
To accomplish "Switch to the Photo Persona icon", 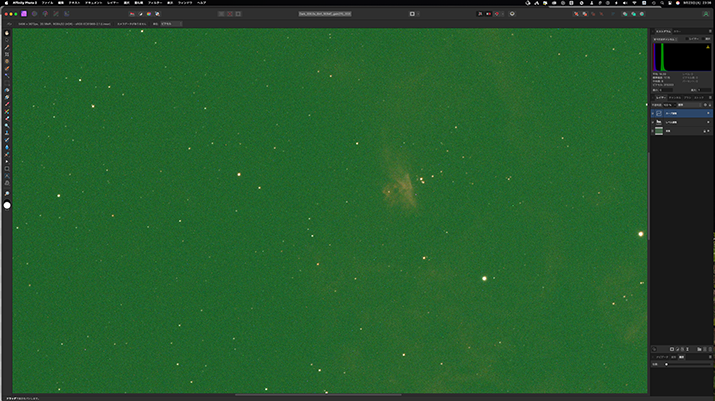I will tap(24, 14).
